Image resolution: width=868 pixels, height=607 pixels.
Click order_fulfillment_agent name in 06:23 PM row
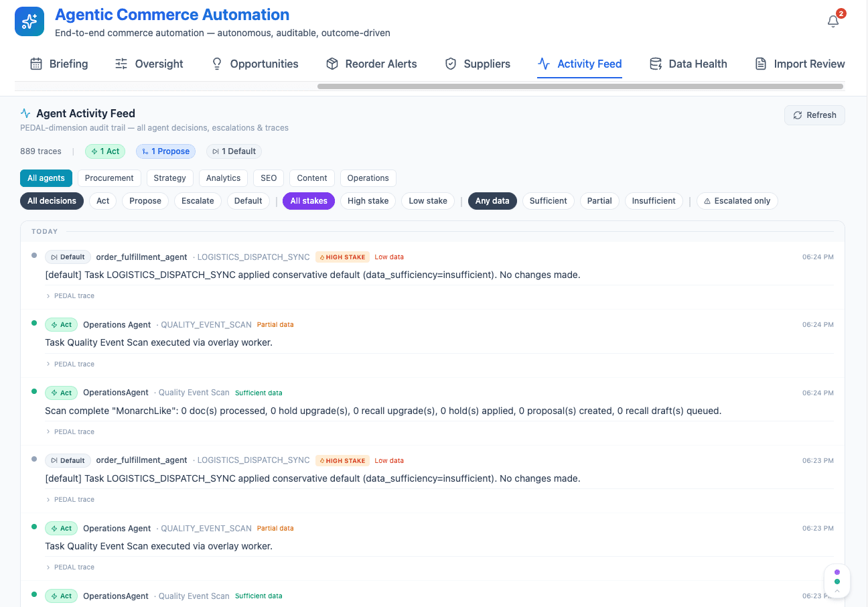coord(142,460)
